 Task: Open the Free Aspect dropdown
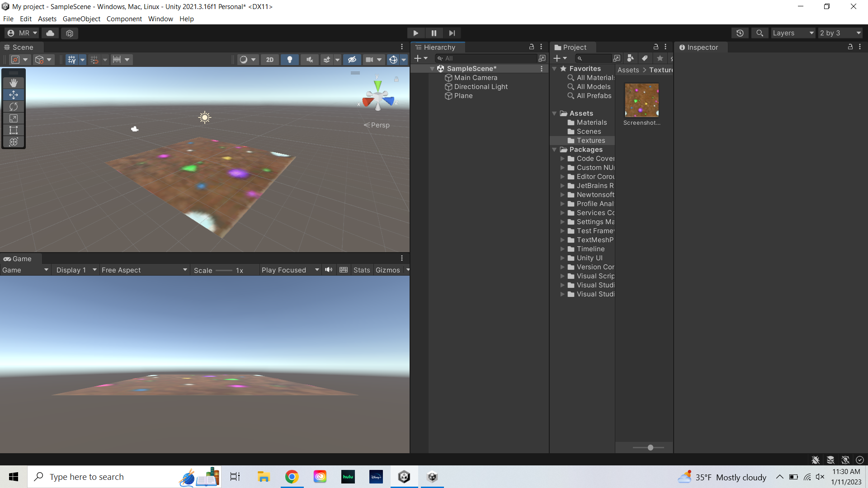144,270
